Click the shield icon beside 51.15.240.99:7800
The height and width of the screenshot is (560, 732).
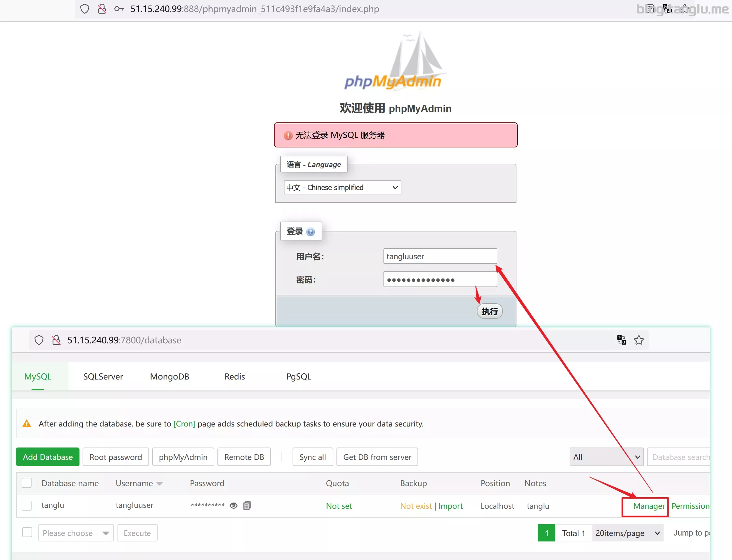tap(39, 340)
